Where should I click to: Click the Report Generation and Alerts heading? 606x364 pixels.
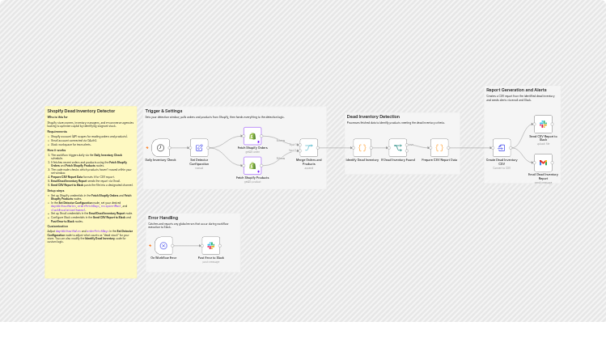point(516,90)
